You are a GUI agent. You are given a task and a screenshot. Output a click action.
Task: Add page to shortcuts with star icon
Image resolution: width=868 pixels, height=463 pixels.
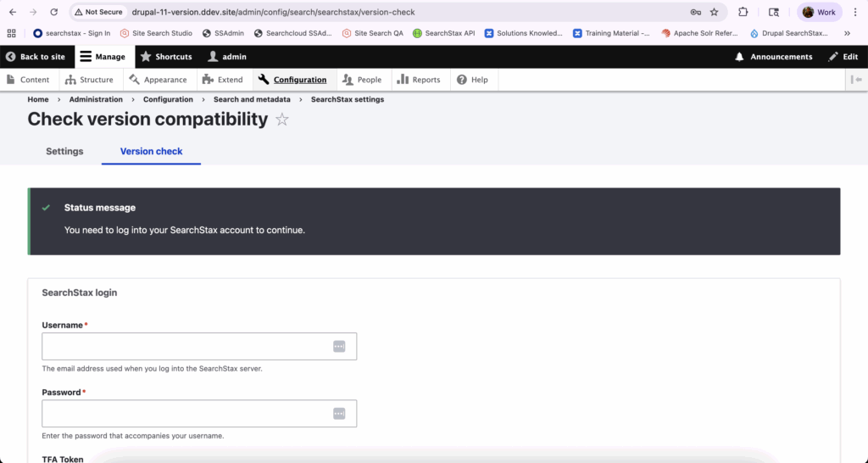coord(282,119)
